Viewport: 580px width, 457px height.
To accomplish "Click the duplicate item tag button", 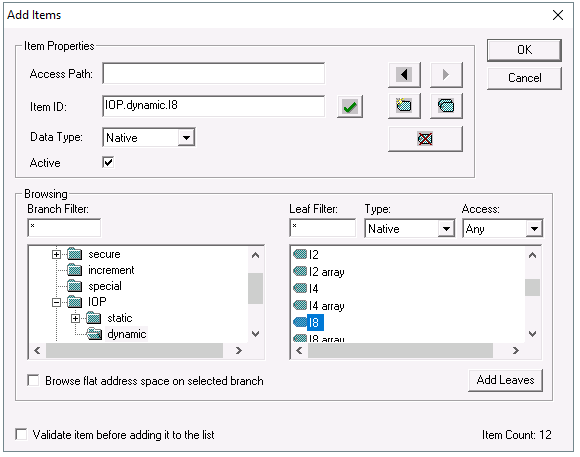I will pyautogui.click(x=446, y=106).
